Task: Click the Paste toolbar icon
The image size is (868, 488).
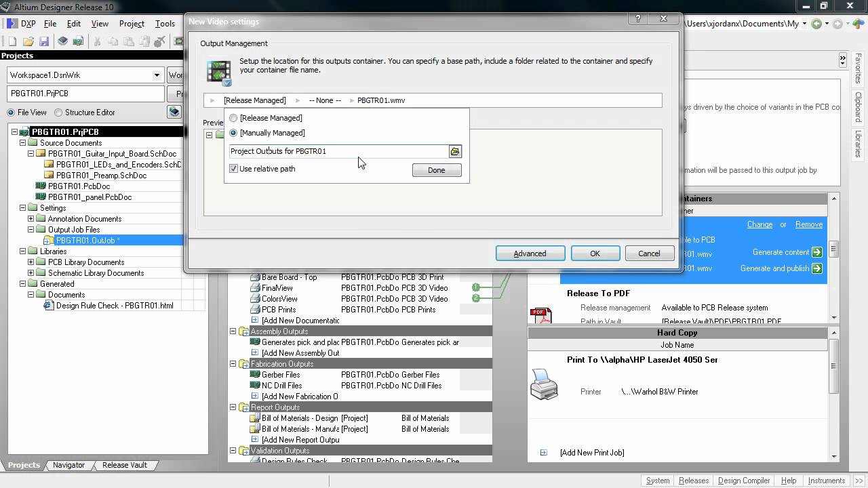Action: coord(129,42)
